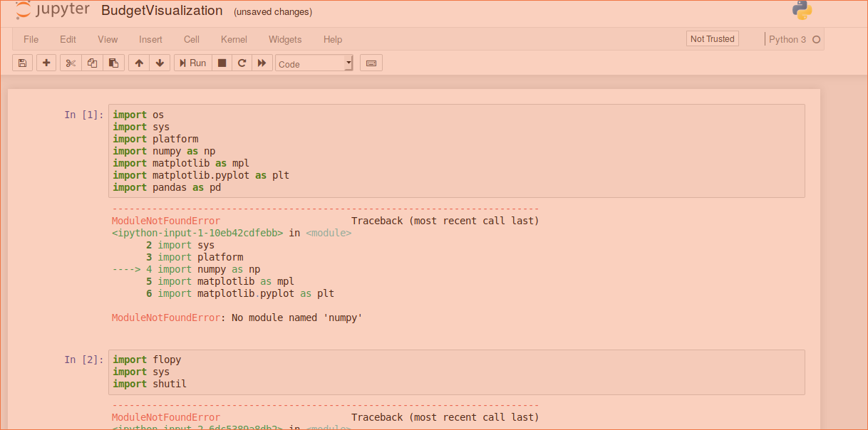This screenshot has height=430, width=868.
Task: Restart the kernel
Action: [242, 63]
